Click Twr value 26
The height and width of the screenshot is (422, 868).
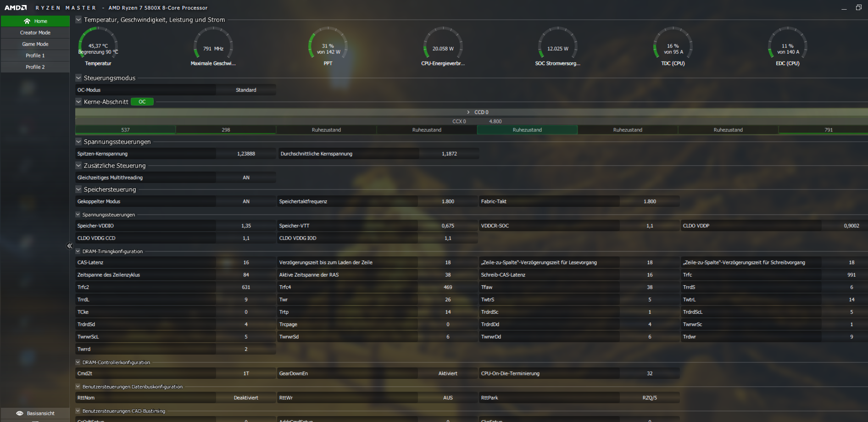pos(448,300)
